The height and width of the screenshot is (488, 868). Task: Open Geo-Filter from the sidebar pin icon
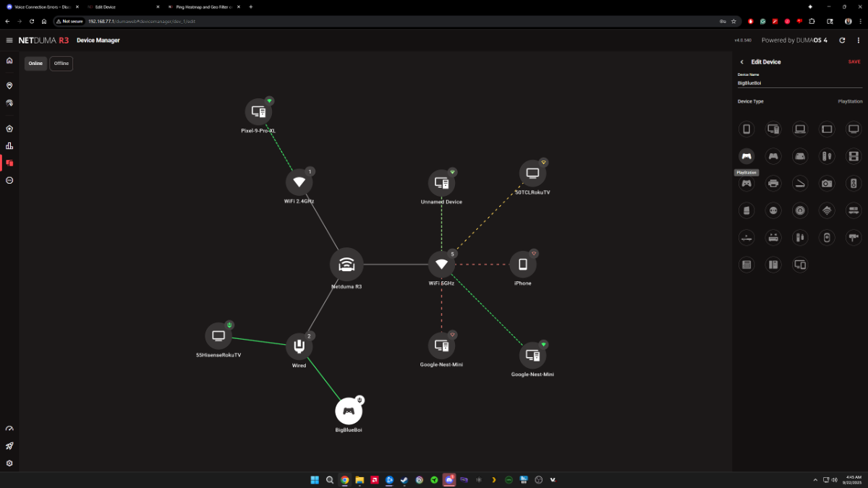point(9,85)
